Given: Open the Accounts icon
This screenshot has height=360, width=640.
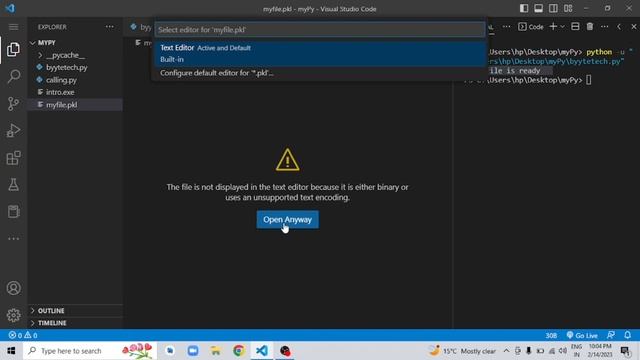Looking at the screenshot, I should tap(13, 288).
